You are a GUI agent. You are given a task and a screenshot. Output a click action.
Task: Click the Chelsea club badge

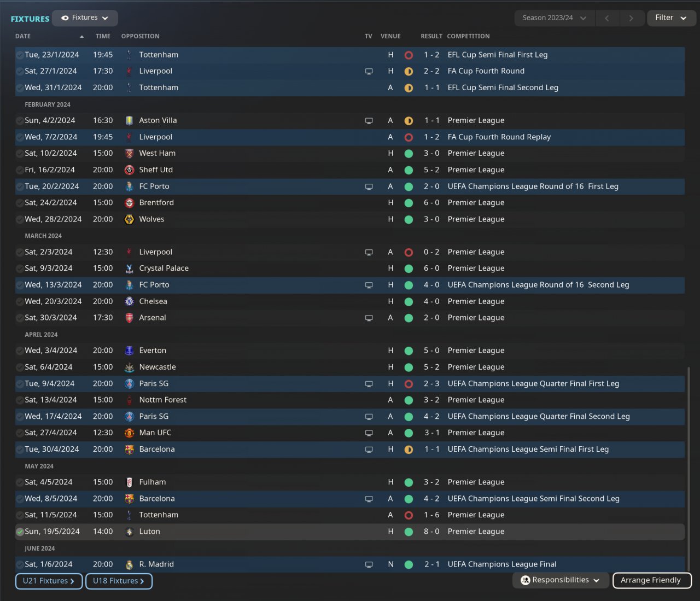[x=129, y=301]
